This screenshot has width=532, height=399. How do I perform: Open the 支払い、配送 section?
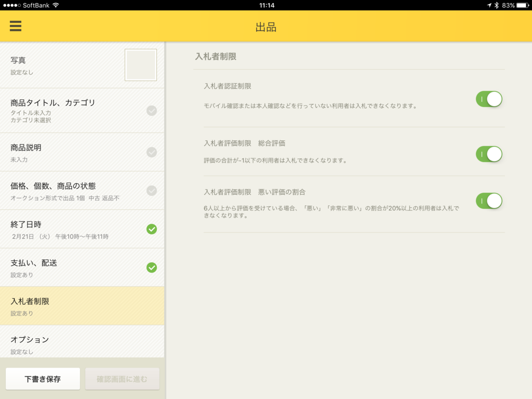(x=82, y=268)
